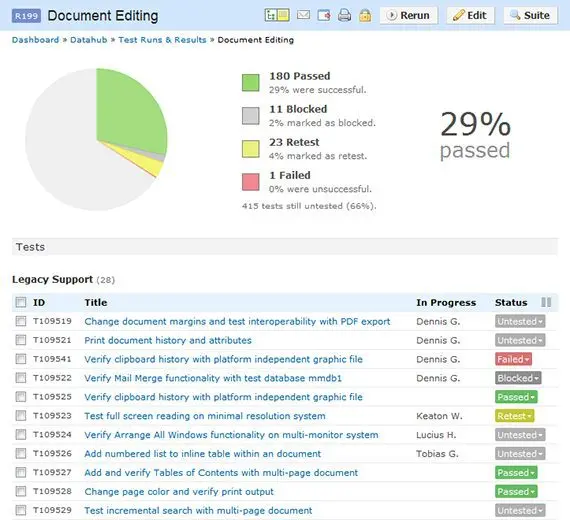This screenshot has width=570, height=520.
Task: Open 'Add numbered list to inline table' test
Action: click(x=203, y=454)
